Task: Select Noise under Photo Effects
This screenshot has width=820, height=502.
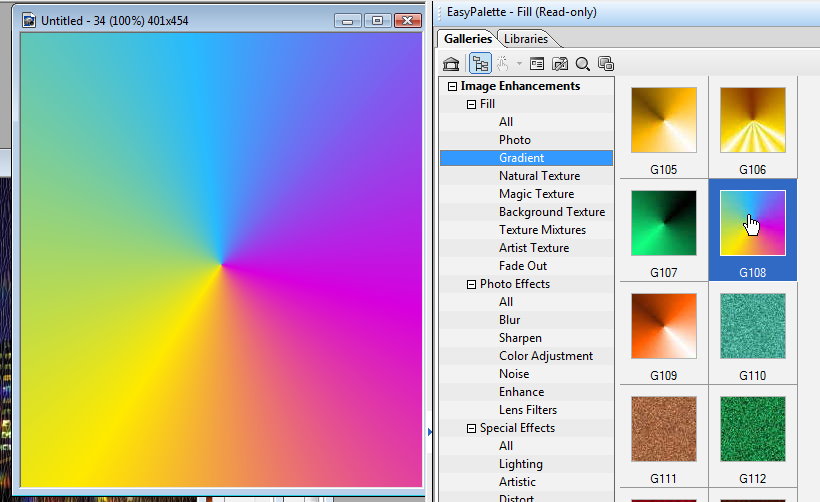Action: 514,374
